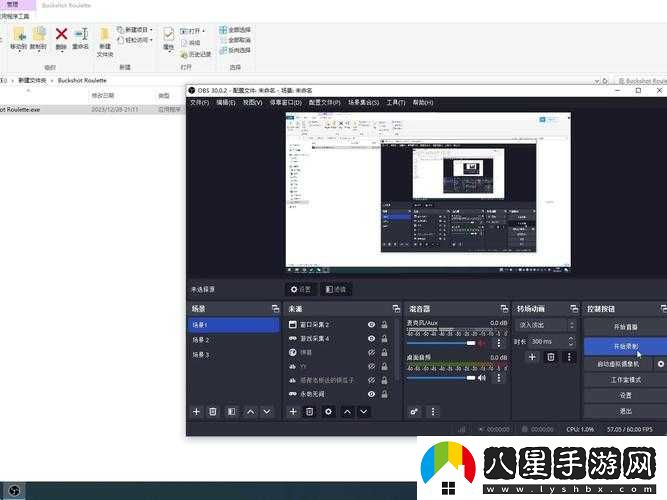Screen dimensions: 667x500
Task: Move the selected scene up
Action: 251,411
